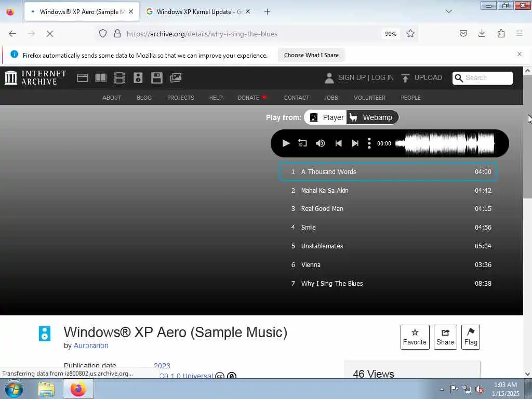Stop loading the page
532x399 pixels.
[x=50, y=34]
